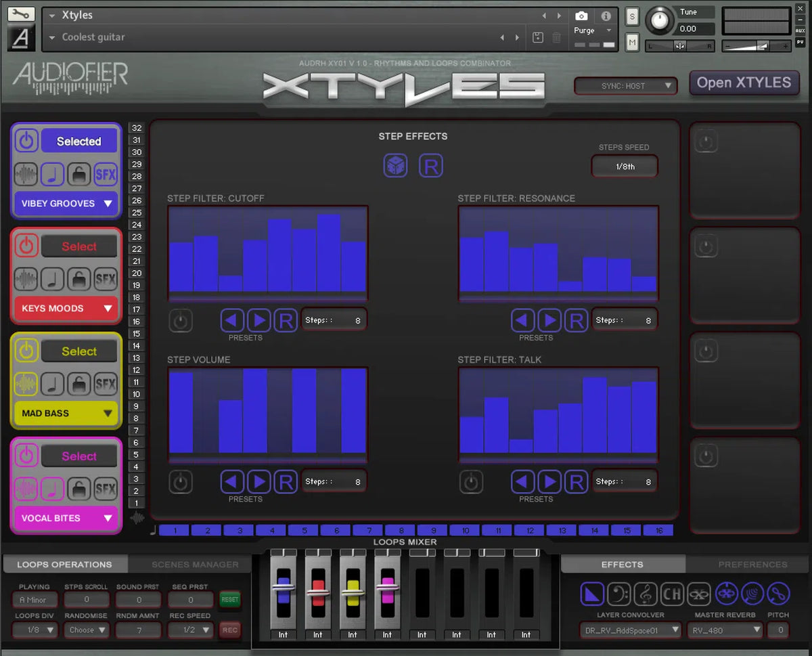This screenshot has height=656, width=812.
Task: Open the Loops Div dropdown
Action: 35,630
